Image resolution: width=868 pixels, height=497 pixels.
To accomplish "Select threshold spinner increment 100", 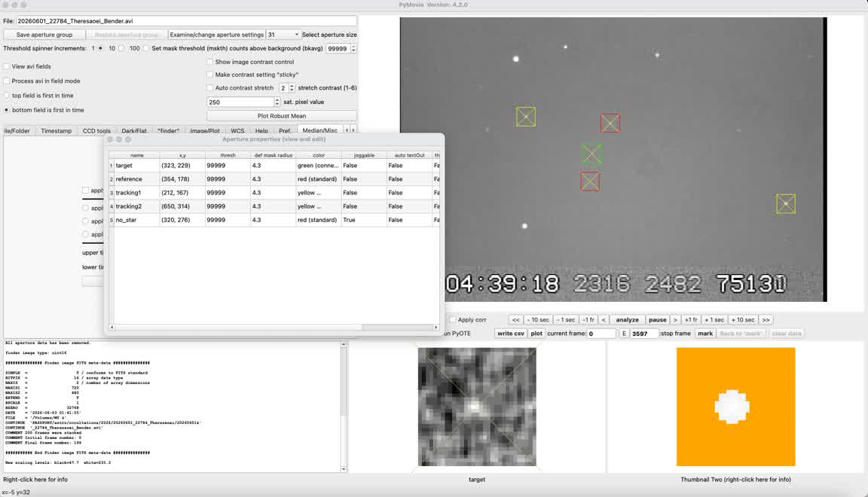I will click(145, 48).
